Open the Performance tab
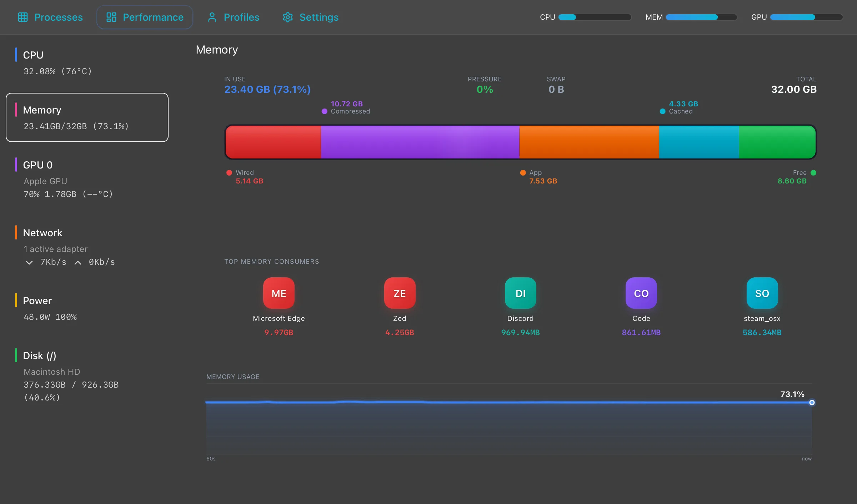This screenshot has width=857, height=504. (x=145, y=17)
